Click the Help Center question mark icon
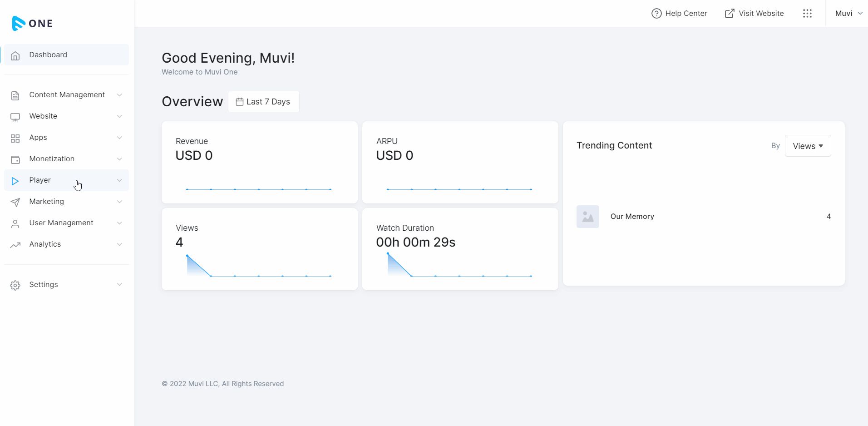The image size is (868, 426). point(656,13)
